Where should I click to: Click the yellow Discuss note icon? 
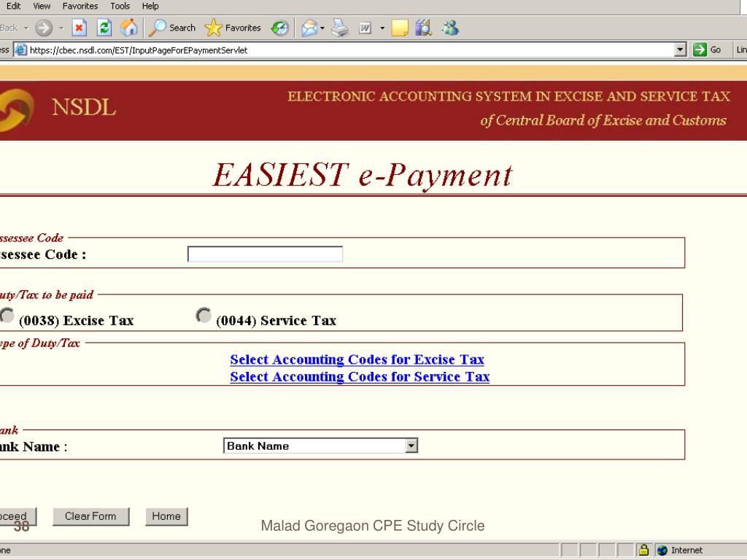(x=399, y=28)
